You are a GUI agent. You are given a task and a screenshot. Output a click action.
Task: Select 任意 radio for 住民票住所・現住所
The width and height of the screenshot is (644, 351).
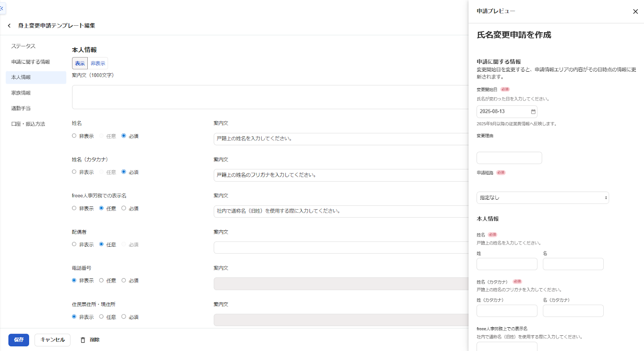(101, 317)
